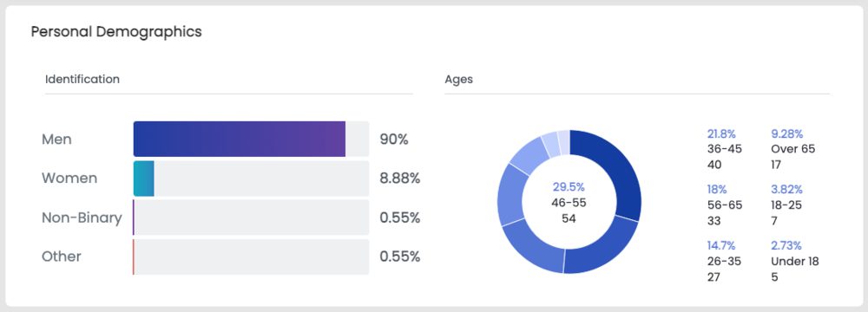Click the Non-Binary 0.55% value
The width and height of the screenshot is (868, 312).
[x=399, y=218]
